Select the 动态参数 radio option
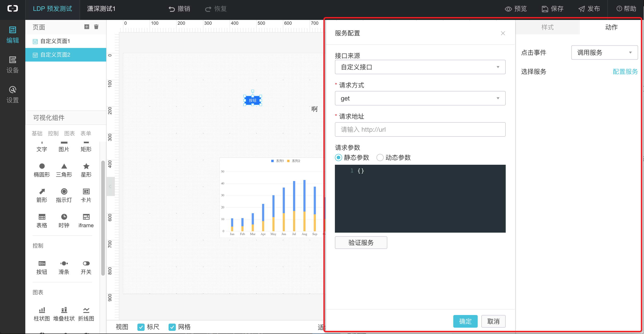644x334 pixels. point(380,157)
